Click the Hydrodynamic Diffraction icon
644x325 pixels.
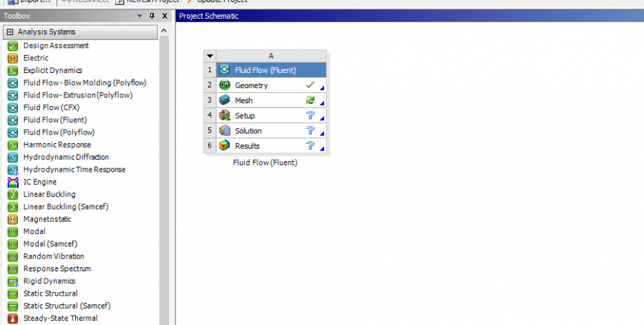[x=13, y=157]
